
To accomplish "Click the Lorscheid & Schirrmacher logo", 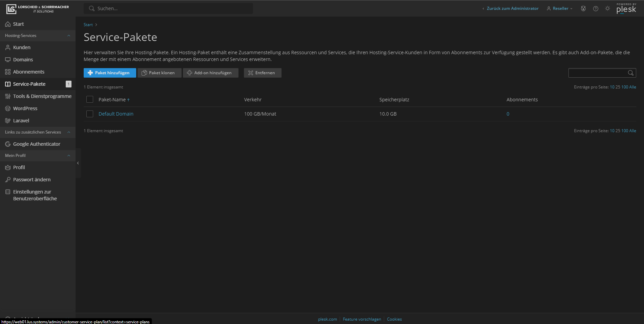I will 38,9.
